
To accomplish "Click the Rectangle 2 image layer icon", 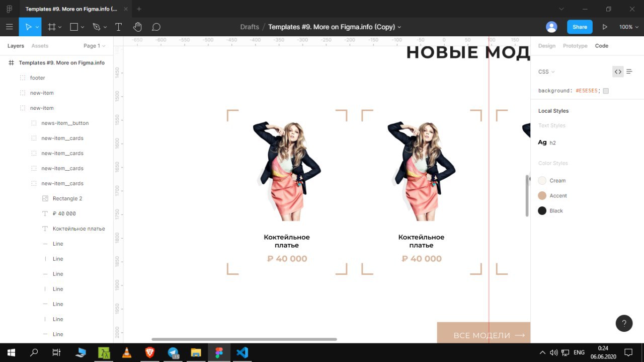I will coord(45,198).
